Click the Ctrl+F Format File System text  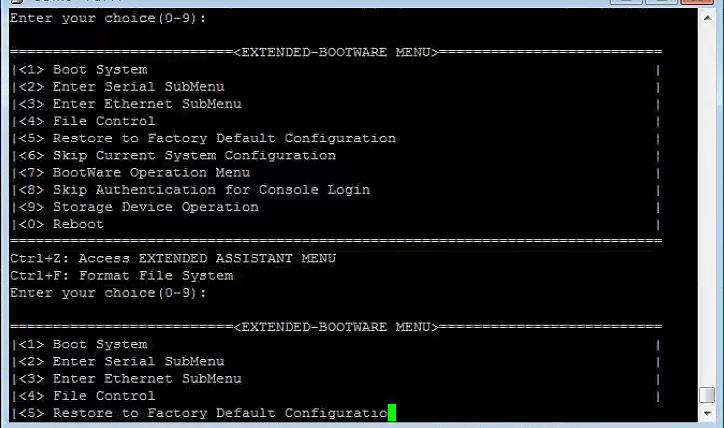[x=121, y=275]
